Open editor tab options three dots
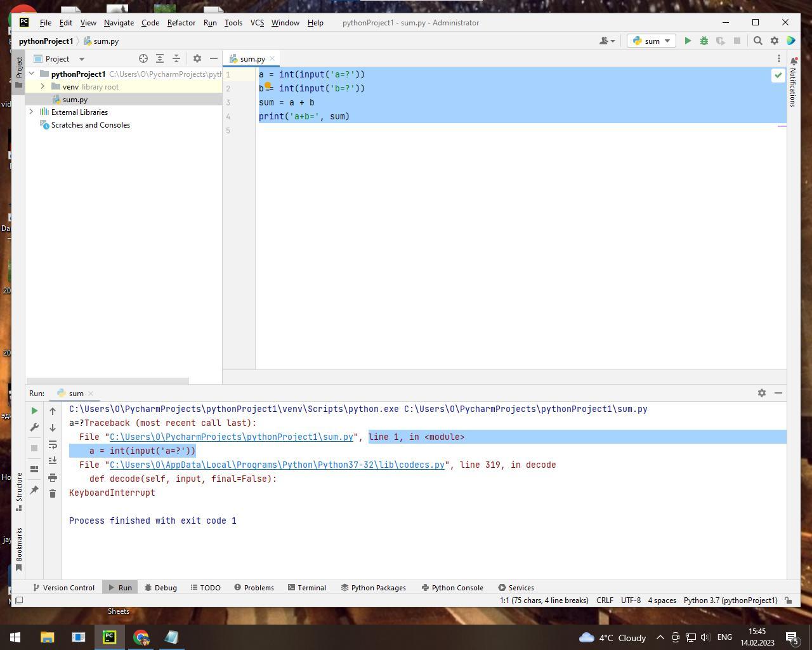812x650 pixels. click(779, 58)
